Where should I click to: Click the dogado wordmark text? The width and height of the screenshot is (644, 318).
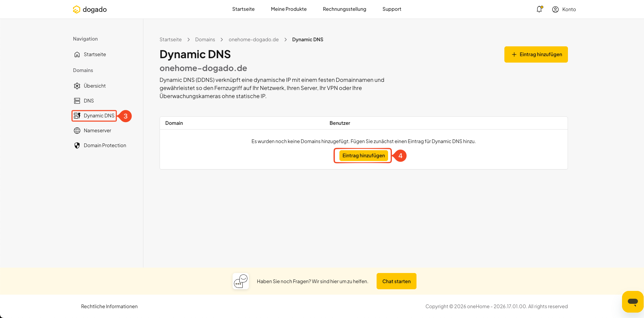point(95,9)
